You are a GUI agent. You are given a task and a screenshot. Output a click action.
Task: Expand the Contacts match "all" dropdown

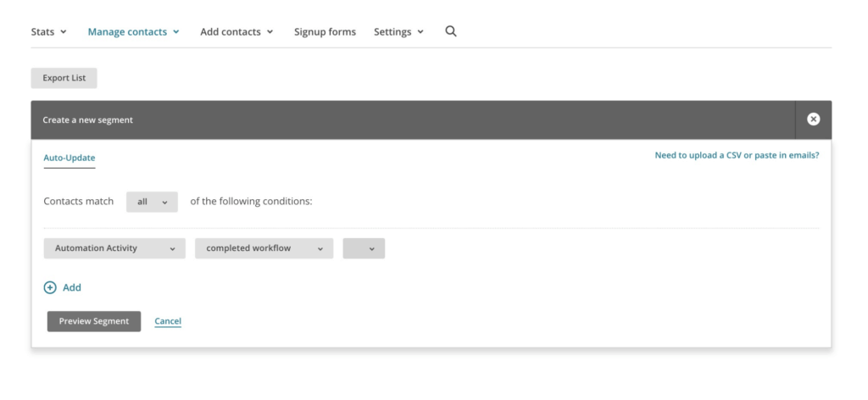[x=152, y=202]
